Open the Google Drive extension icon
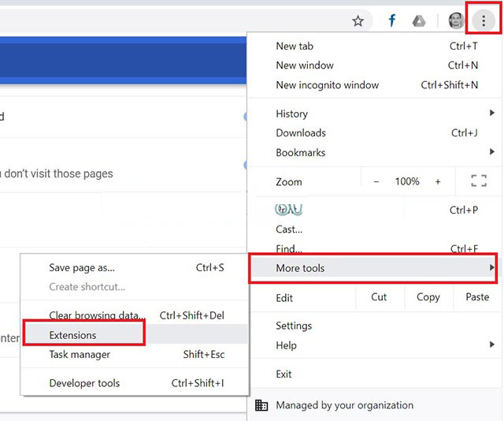 (x=419, y=21)
